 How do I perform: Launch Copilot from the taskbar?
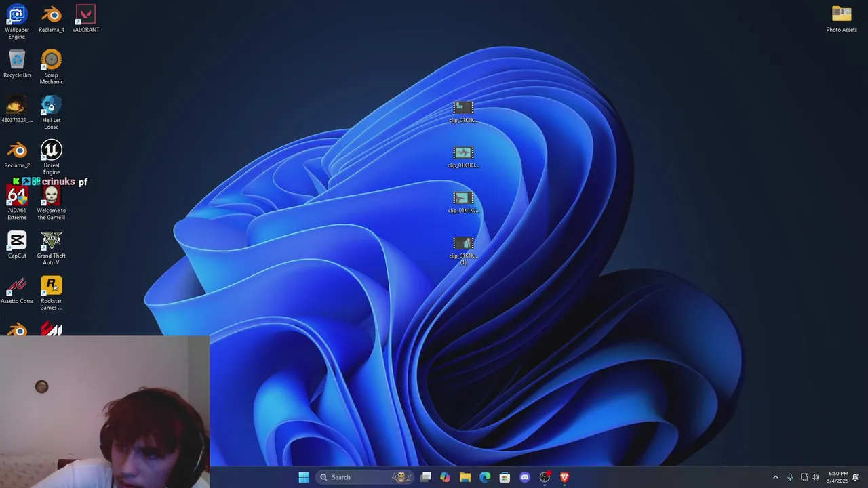(x=445, y=477)
